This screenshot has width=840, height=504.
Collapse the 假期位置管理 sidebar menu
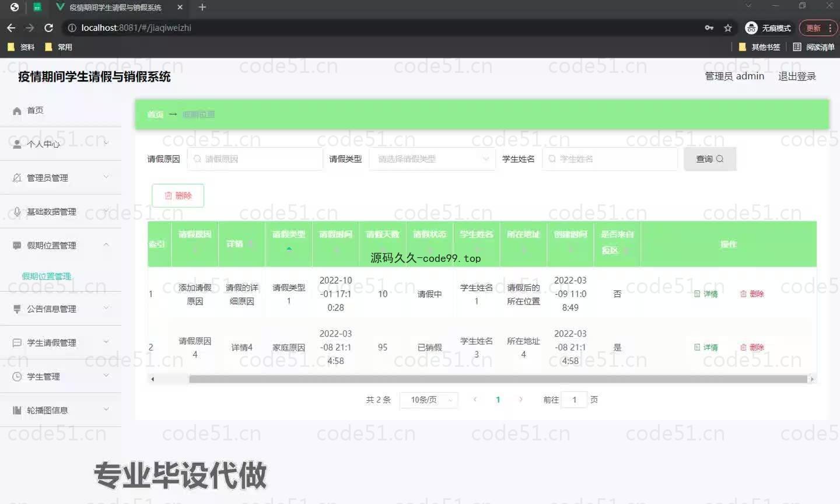click(61, 245)
